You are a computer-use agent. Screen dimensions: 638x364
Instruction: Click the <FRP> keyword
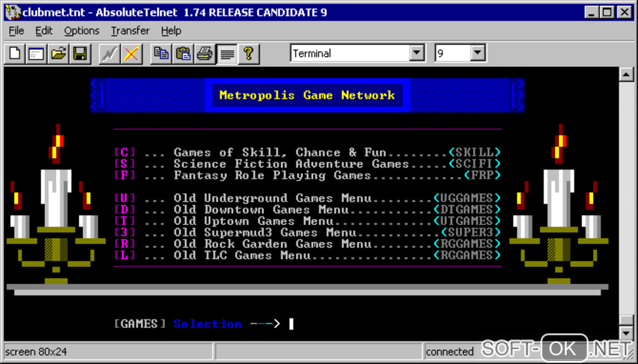(482, 175)
